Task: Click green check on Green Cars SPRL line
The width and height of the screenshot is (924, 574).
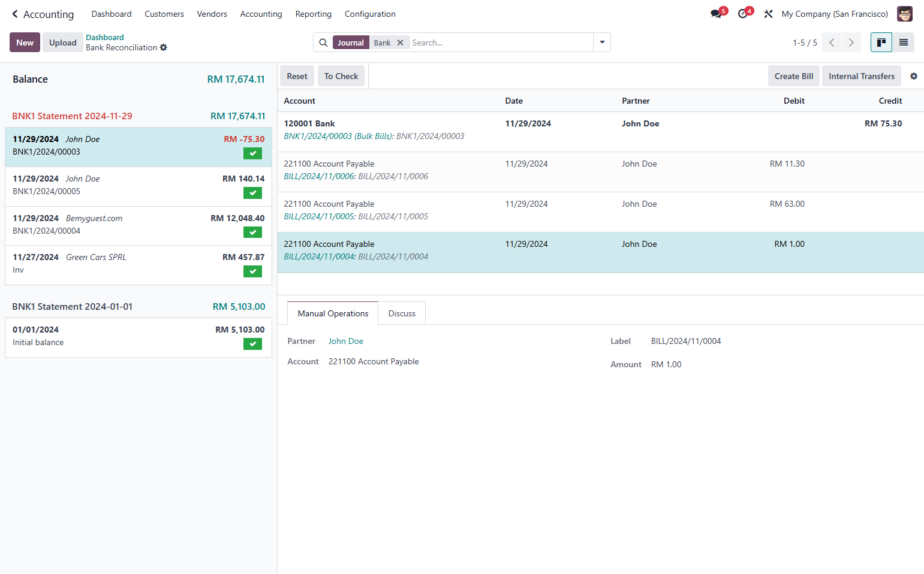Action: 252,271
